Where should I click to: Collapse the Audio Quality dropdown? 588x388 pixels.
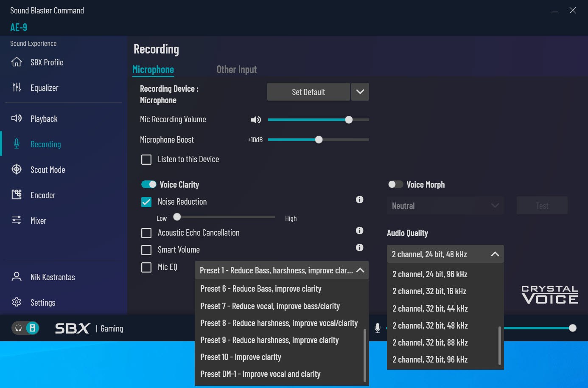495,254
